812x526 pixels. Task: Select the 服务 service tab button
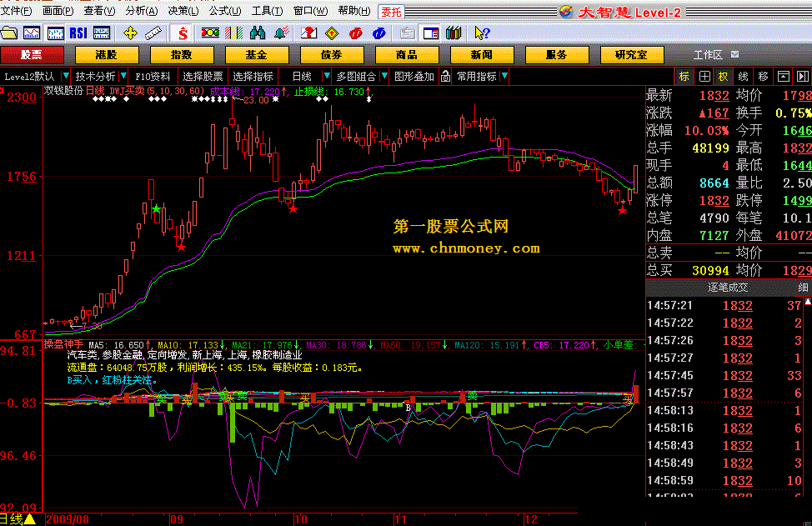point(557,55)
